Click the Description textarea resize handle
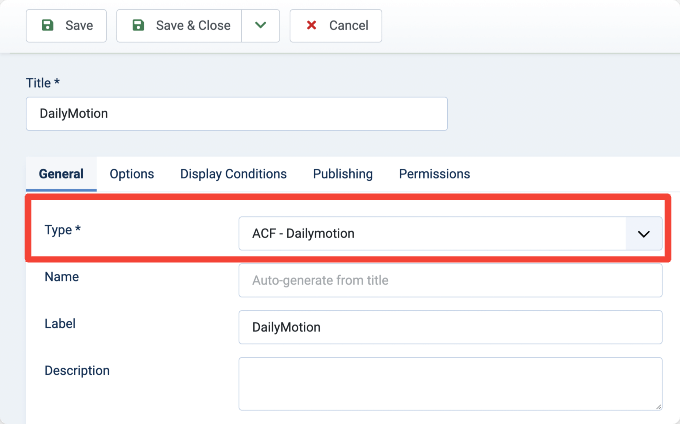680x424 pixels. coord(658,406)
